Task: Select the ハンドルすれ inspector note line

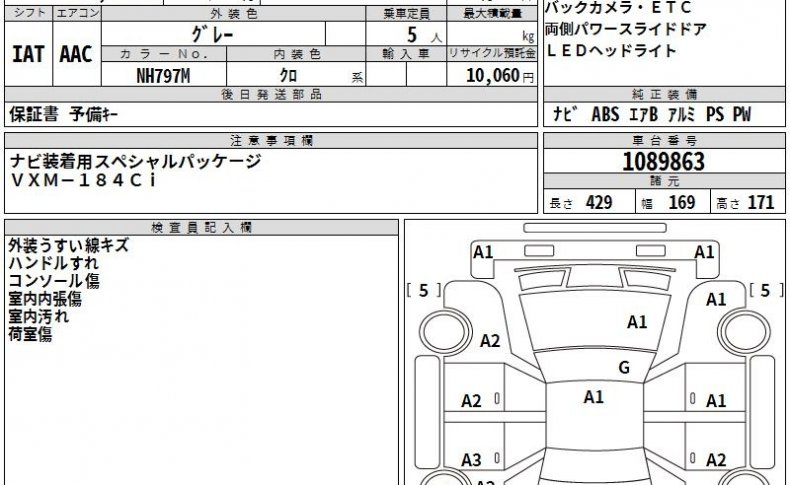Action: [53, 263]
